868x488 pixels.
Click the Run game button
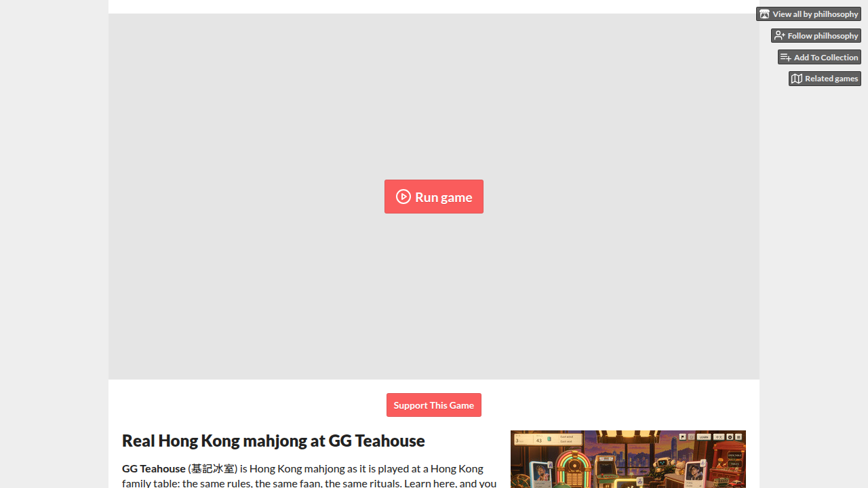[434, 197]
